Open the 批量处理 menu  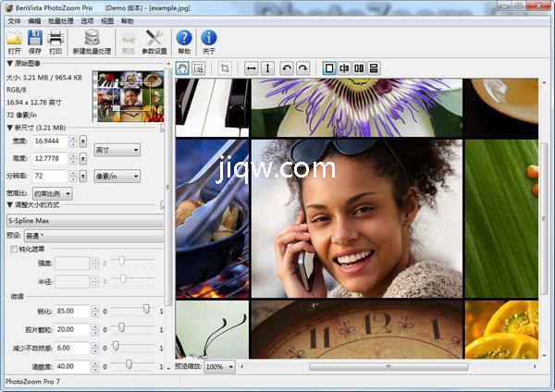pos(61,20)
